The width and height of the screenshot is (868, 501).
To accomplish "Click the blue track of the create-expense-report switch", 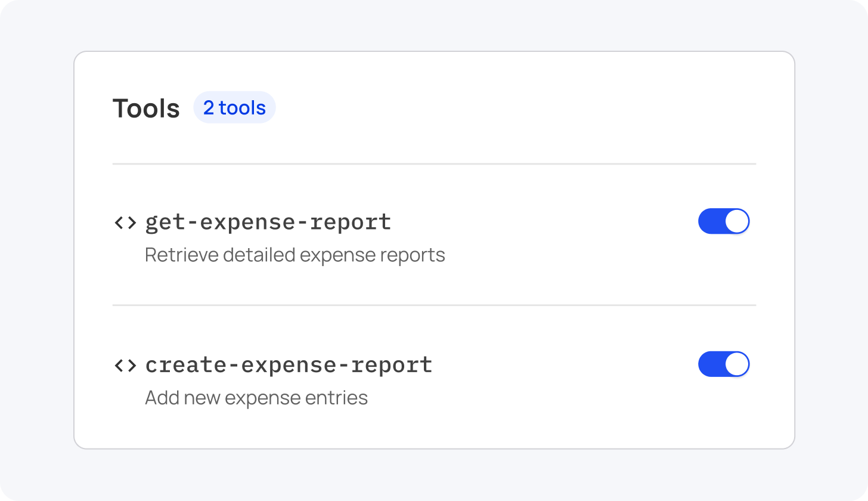I will pos(711,364).
